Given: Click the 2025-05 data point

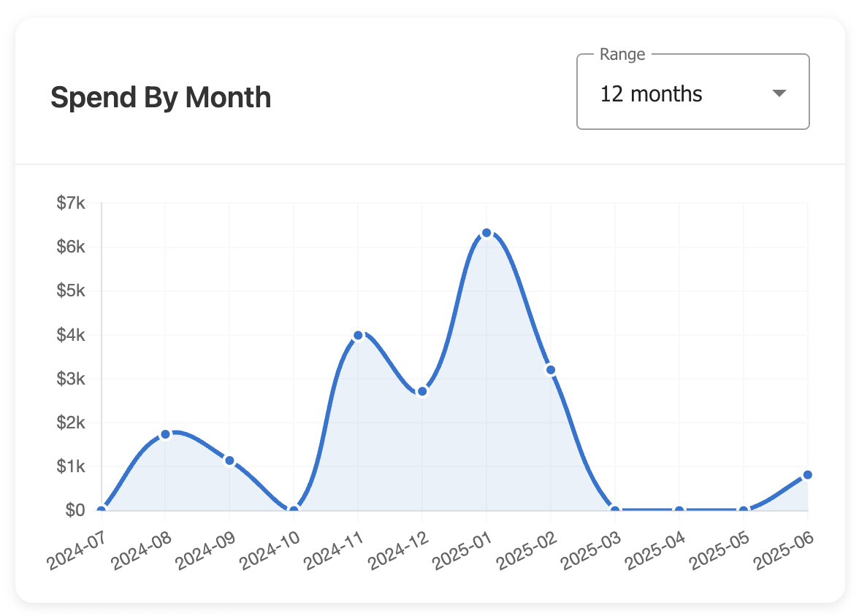Looking at the screenshot, I should pyautogui.click(x=744, y=510).
